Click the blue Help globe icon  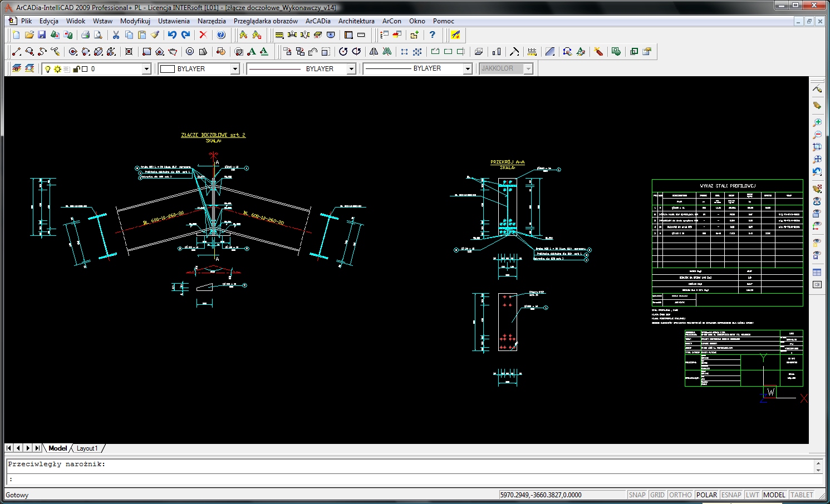[x=221, y=34]
